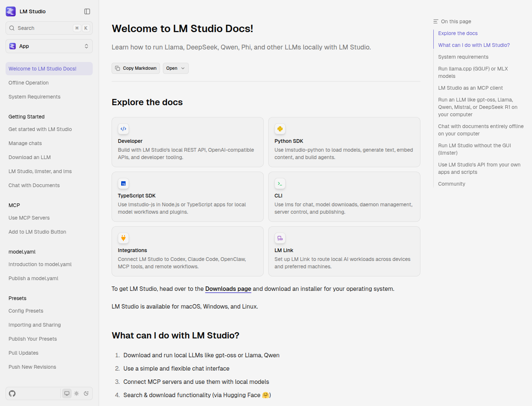Image resolution: width=532 pixels, height=406 pixels.
Task: Open the TypeScript SDK card title
Action: coord(137,196)
